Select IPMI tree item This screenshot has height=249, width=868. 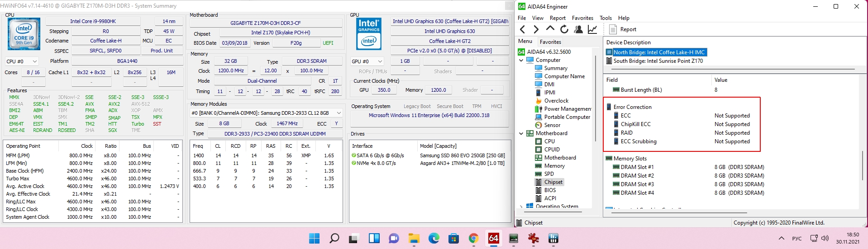point(545,93)
